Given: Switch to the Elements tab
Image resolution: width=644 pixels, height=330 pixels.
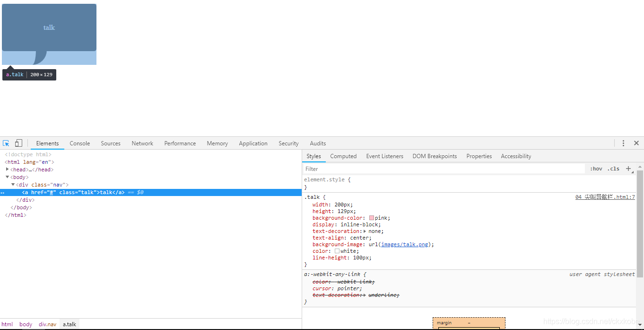Looking at the screenshot, I should click(47, 143).
